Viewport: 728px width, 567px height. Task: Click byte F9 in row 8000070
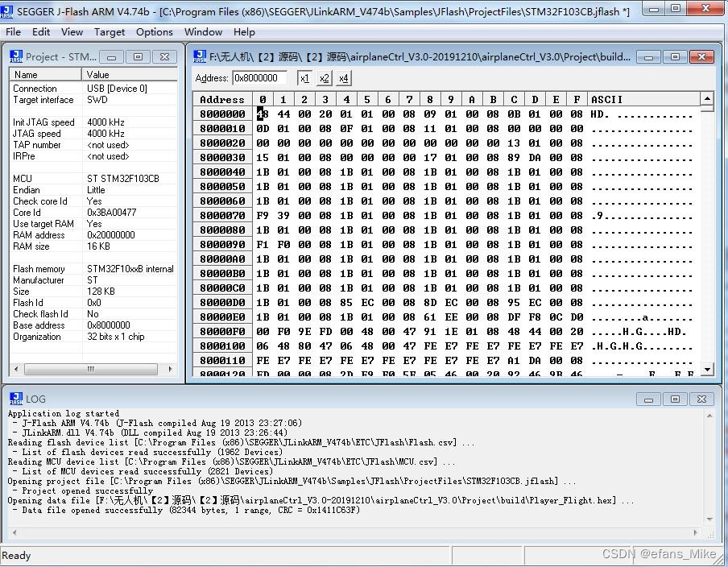click(263, 216)
